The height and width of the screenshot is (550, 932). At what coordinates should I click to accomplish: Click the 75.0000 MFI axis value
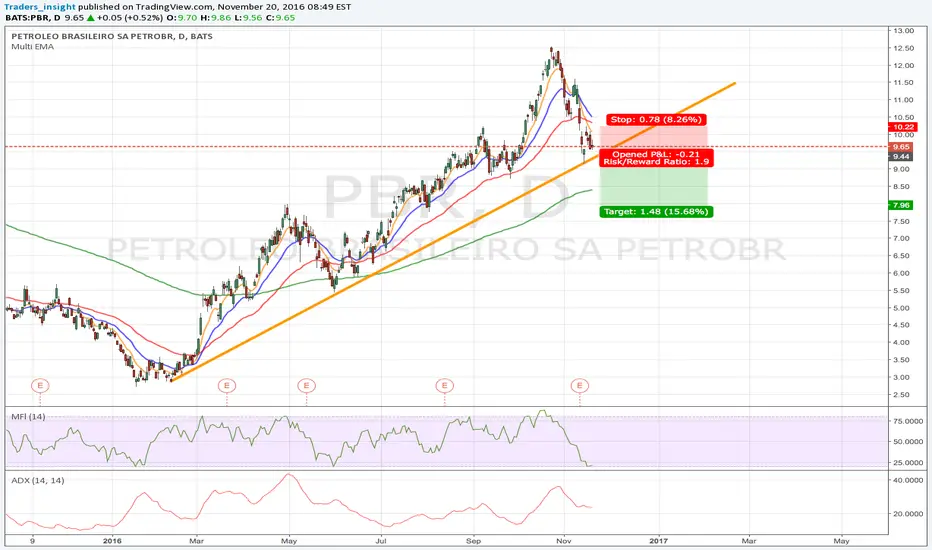click(x=909, y=421)
